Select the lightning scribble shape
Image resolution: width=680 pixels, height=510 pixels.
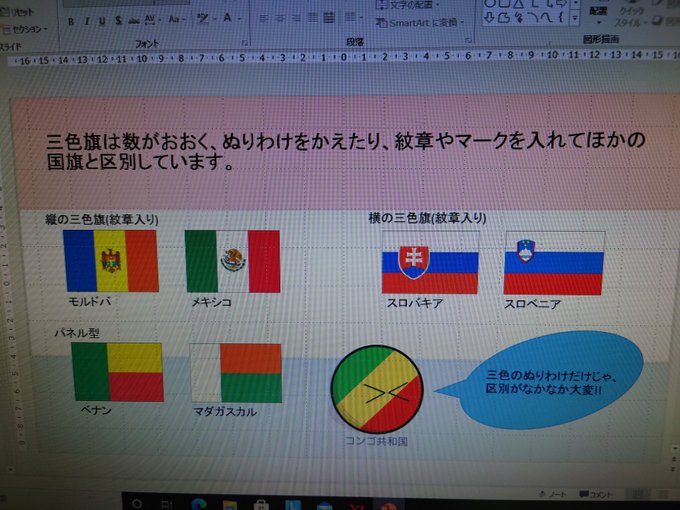click(518, 18)
